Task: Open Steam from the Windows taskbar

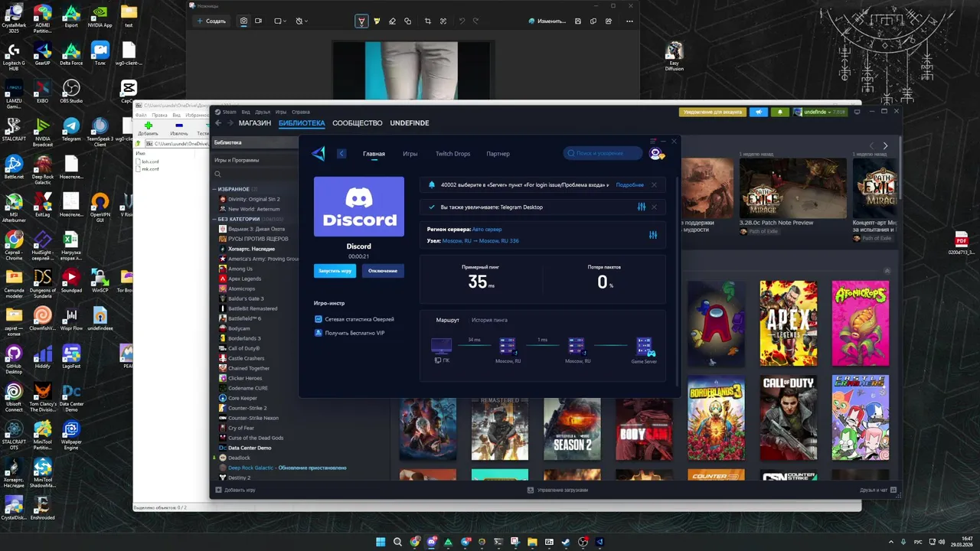Action: point(566,542)
